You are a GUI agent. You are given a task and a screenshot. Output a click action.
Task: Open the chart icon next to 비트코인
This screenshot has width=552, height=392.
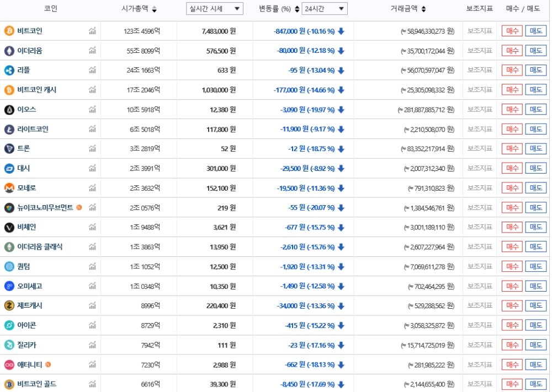coord(92,31)
